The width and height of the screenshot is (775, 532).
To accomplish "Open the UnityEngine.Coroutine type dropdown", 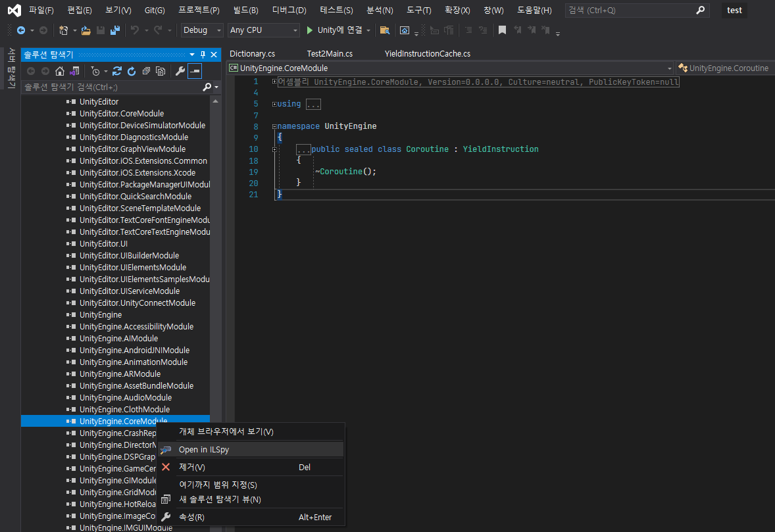I will pyautogui.click(x=726, y=68).
